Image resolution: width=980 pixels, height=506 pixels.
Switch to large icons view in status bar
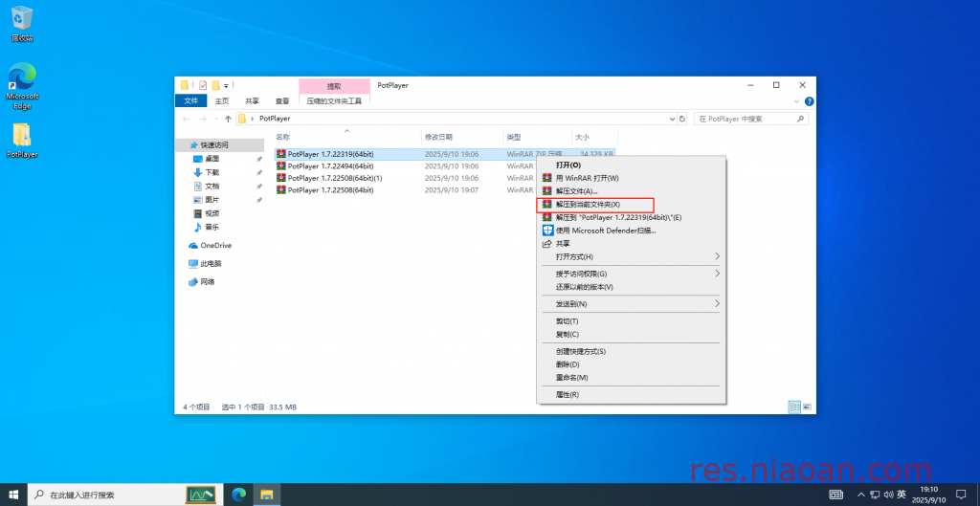807,407
